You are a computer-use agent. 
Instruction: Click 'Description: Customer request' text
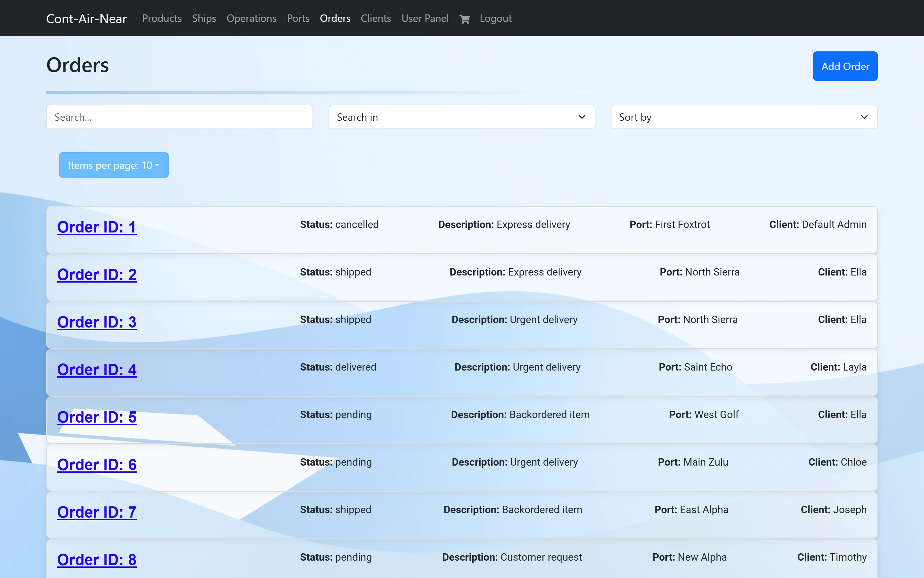pos(512,557)
